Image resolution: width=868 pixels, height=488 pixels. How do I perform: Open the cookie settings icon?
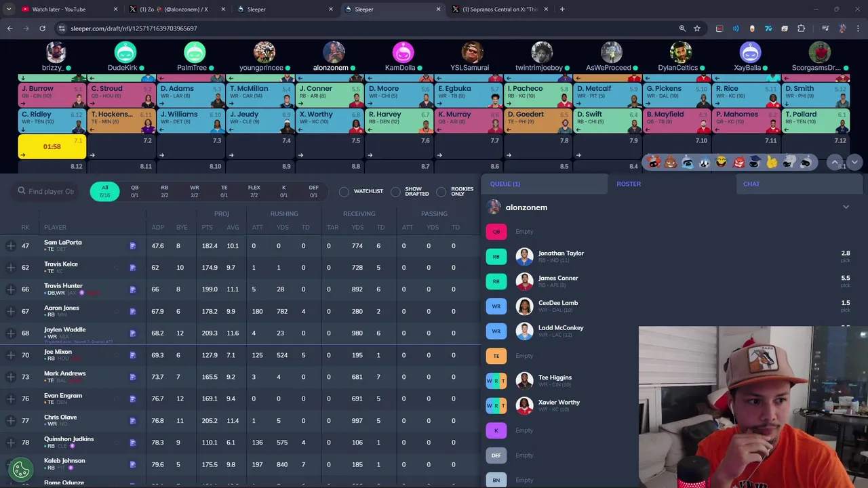21,468
